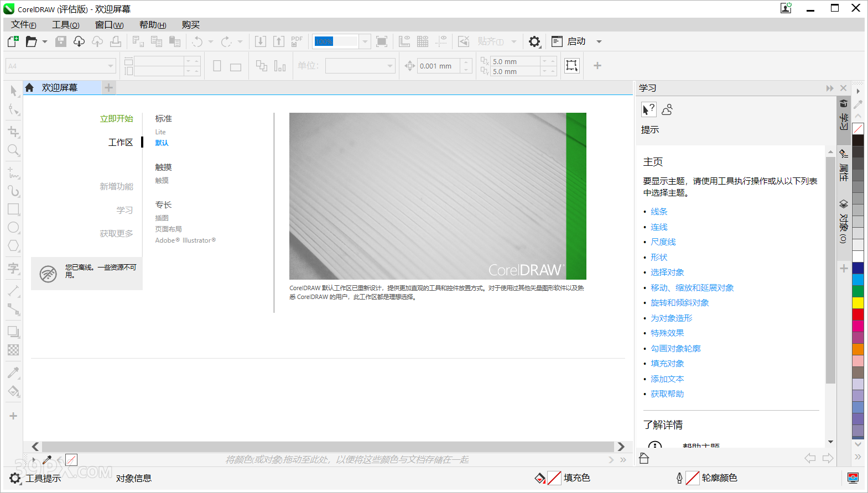Open Options with the gear icon
The image size is (868, 493).
[534, 41]
